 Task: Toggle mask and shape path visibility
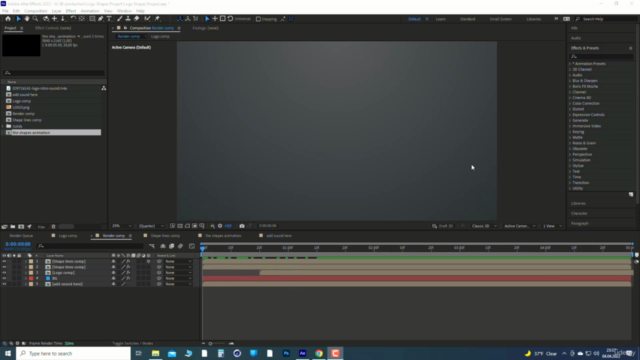tap(187, 226)
